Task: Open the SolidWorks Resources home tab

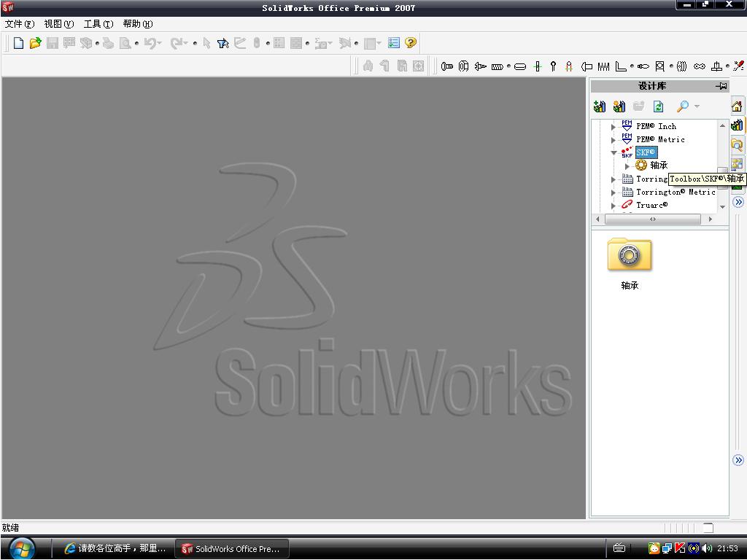Action: pyautogui.click(x=737, y=106)
